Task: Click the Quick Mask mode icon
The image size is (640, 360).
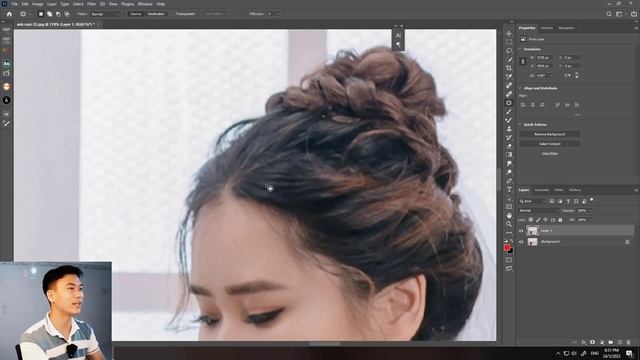Action: click(x=509, y=260)
